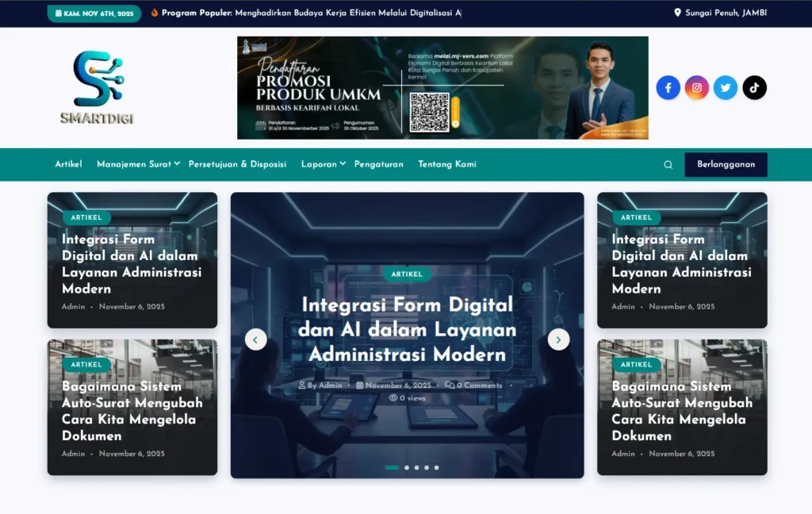Open the Instagram social icon

click(697, 88)
